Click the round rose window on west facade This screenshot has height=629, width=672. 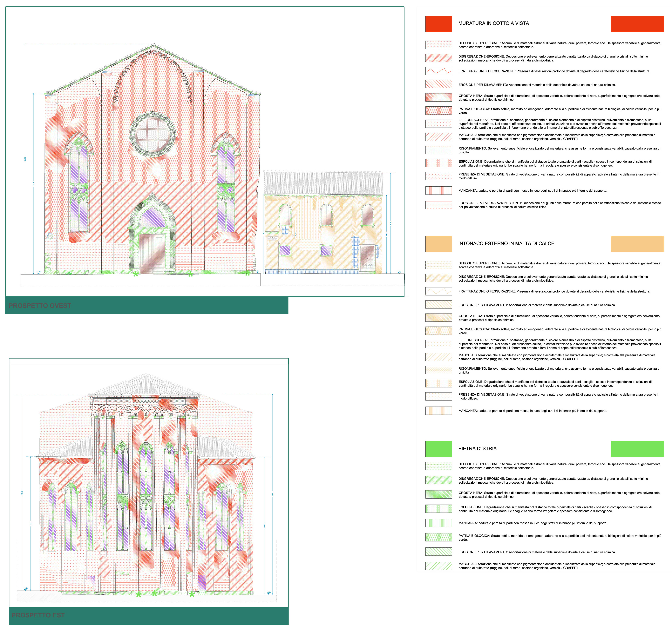pyautogui.click(x=153, y=134)
